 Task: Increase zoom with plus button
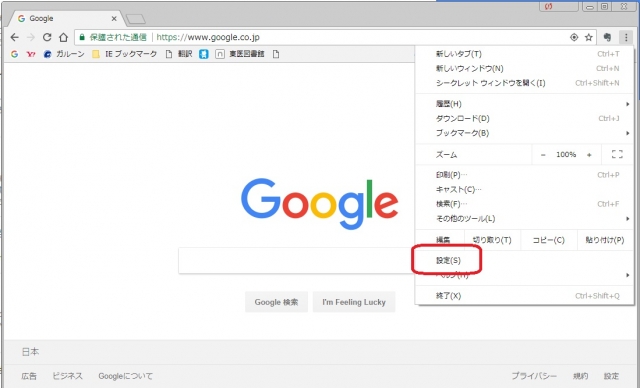[x=589, y=155]
